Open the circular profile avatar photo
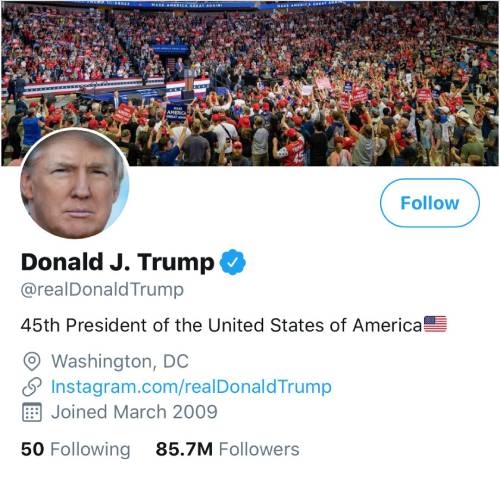The width and height of the screenshot is (500, 479). coord(75,183)
